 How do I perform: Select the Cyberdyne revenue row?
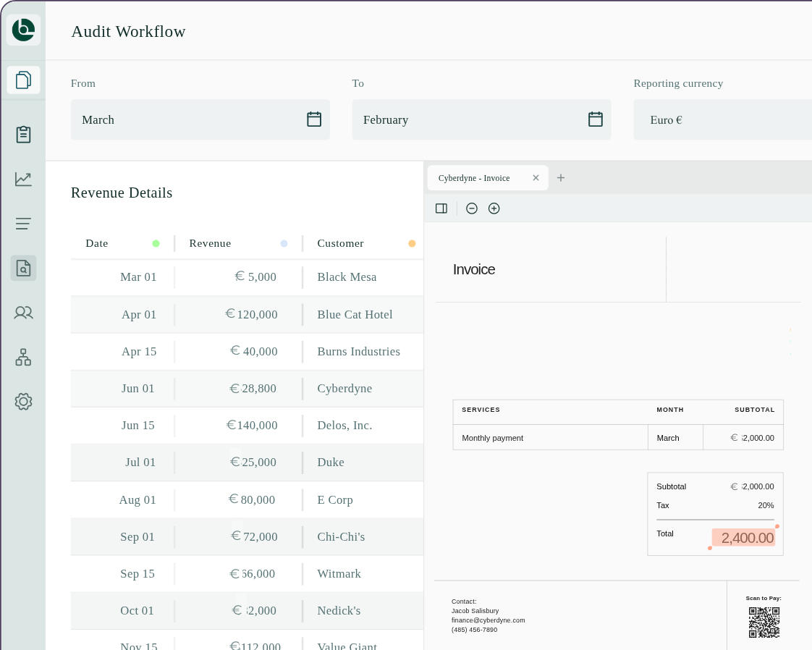246,389
